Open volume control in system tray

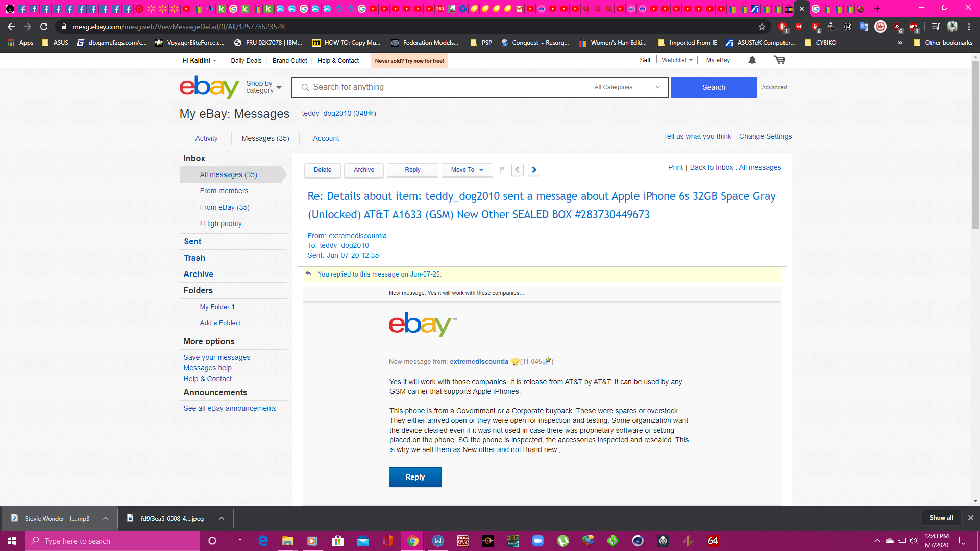click(x=914, y=541)
